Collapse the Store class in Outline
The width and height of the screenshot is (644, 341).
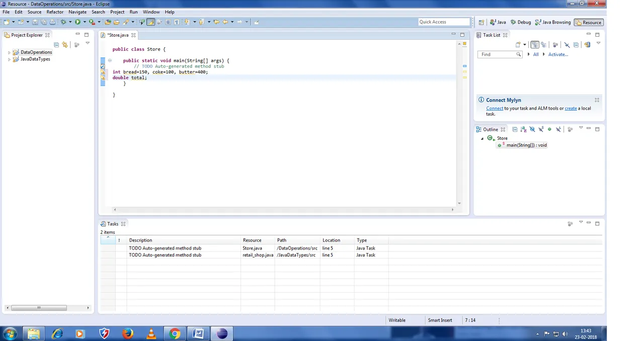click(x=482, y=138)
